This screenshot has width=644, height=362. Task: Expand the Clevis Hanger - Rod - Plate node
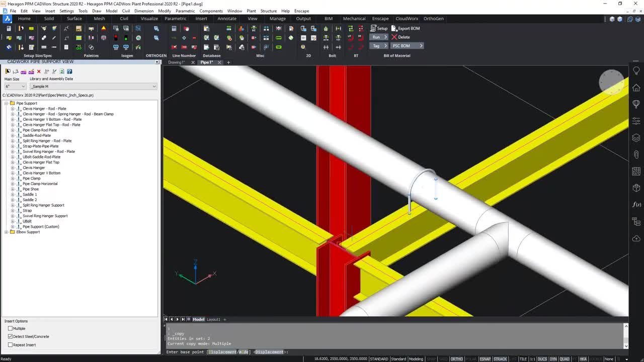pos(13,109)
